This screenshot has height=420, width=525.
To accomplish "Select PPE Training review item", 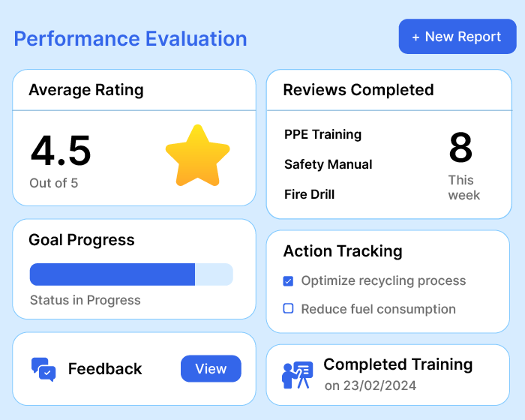I will click(x=322, y=135).
